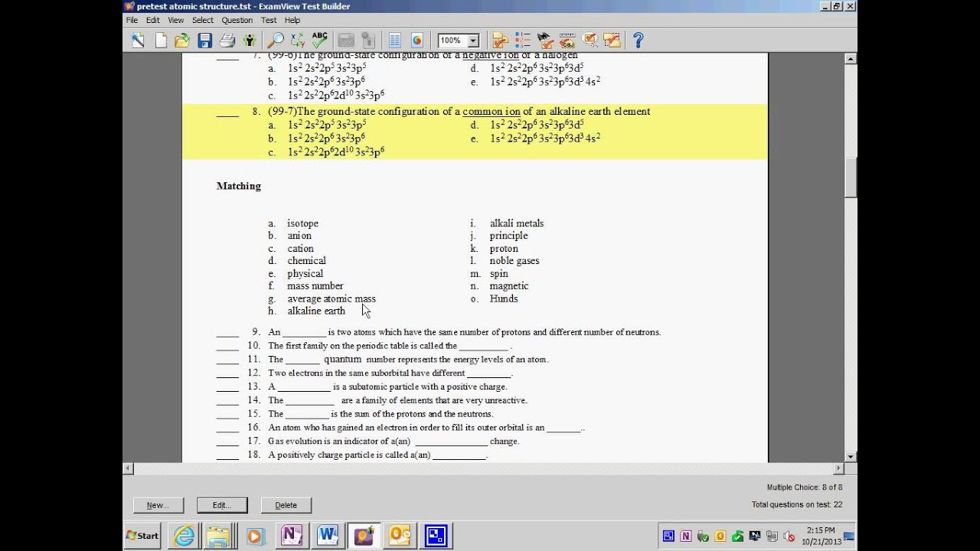Click the select-from-bank folders checkmark icon
Screen dimensions: 980x551
pyautogui.click(x=501, y=41)
